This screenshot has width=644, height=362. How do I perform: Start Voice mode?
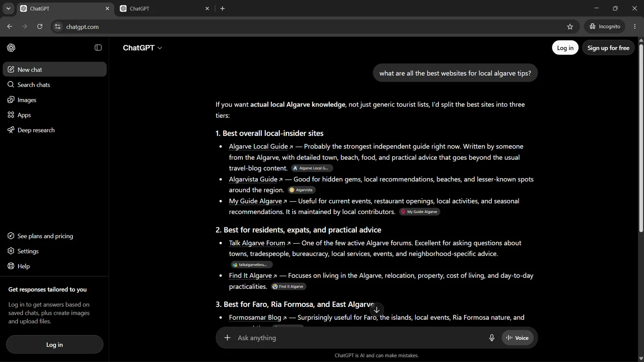(x=517, y=338)
